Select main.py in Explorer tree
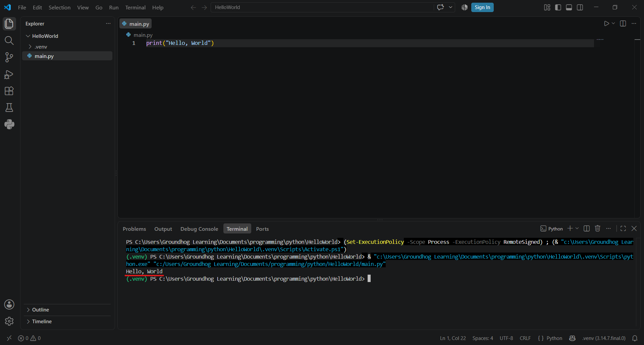The height and width of the screenshot is (345, 644). click(67, 56)
